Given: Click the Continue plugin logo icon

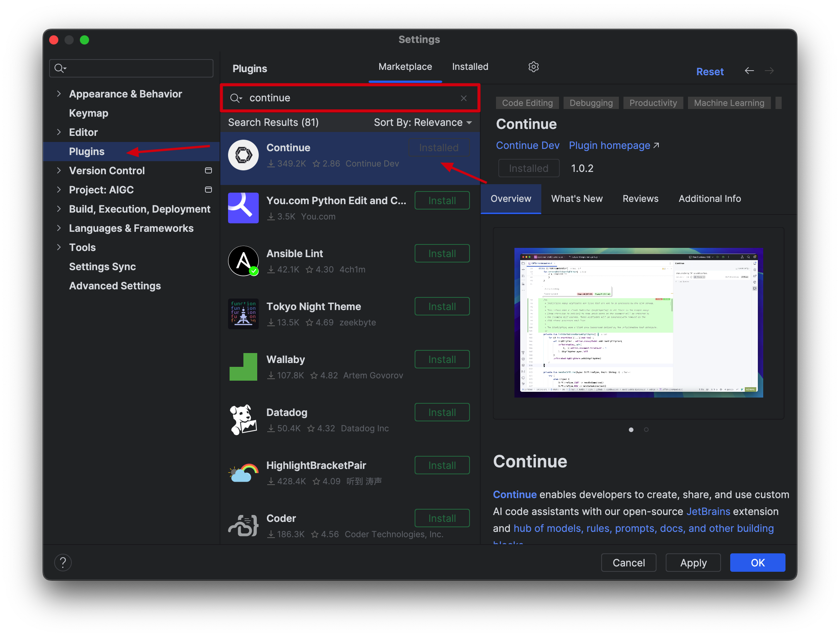Looking at the screenshot, I should tap(243, 155).
